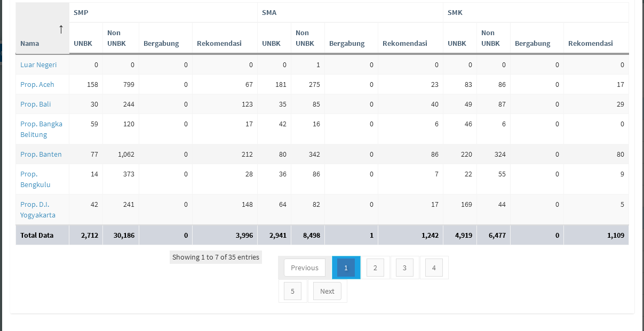Click the SMA group column header
Screen dimensions: 644x331
[269, 12]
